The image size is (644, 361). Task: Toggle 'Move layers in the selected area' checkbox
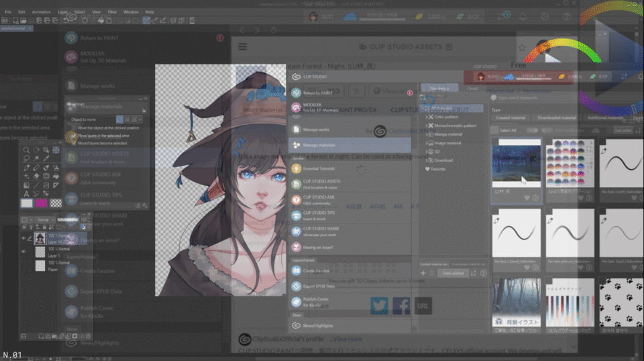[73, 135]
